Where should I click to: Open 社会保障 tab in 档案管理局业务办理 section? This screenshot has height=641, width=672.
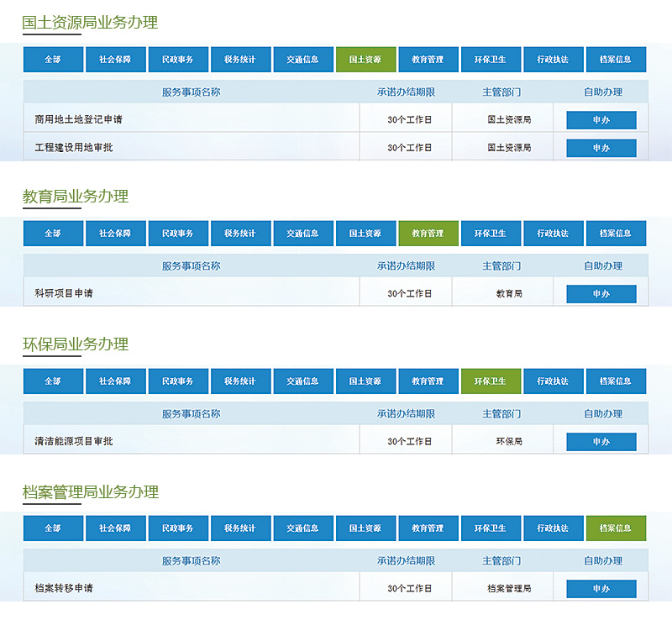click(x=116, y=528)
